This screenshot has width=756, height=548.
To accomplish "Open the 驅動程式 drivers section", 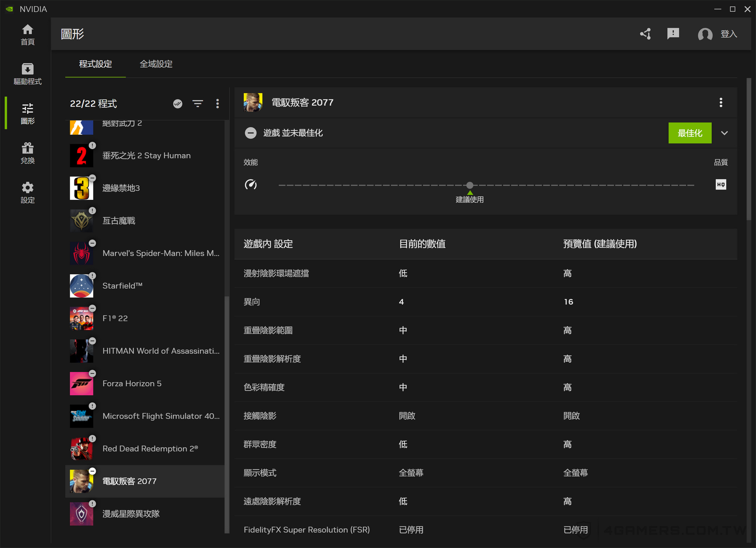I will tap(28, 74).
